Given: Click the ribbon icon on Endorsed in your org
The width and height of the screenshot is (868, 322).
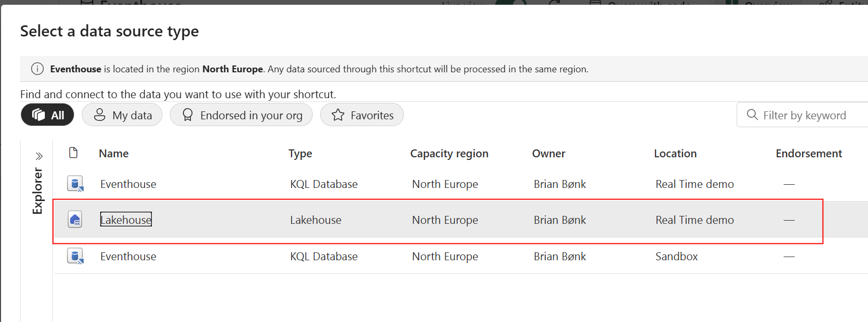Looking at the screenshot, I should pyautogui.click(x=187, y=115).
